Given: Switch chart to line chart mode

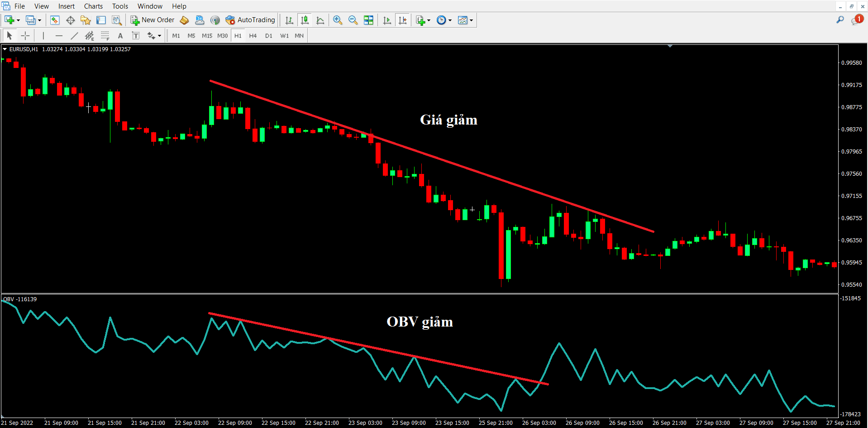Looking at the screenshot, I should coord(320,20).
